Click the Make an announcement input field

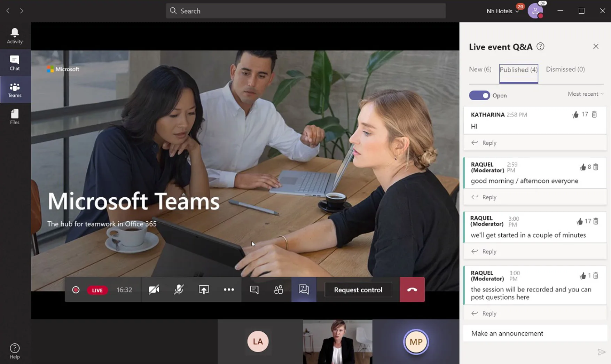coord(535,333)
